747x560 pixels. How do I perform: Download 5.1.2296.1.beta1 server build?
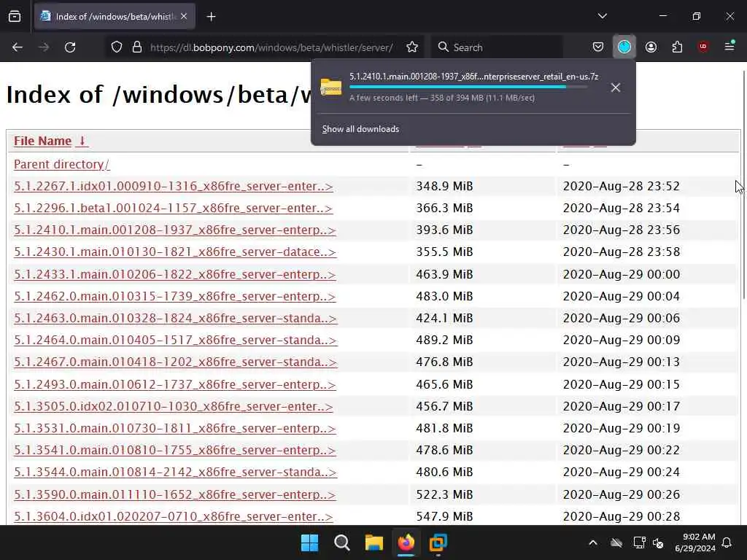click(174, 208)
